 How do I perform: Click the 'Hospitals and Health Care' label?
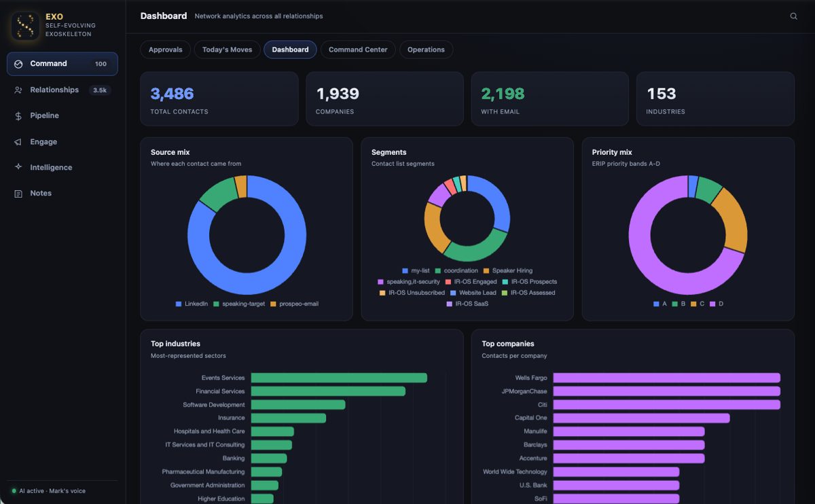[x=209, y=431]
